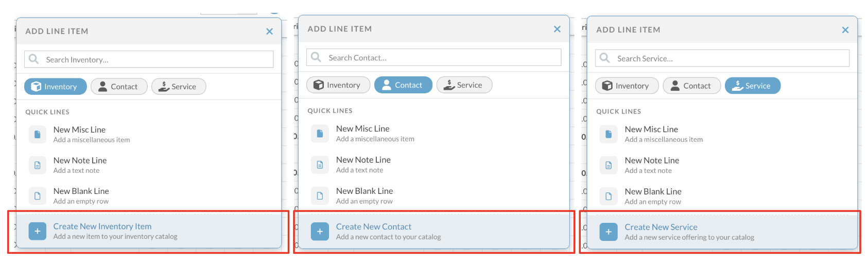Close the dialog containing Search Contact field

tap(557, 29)
